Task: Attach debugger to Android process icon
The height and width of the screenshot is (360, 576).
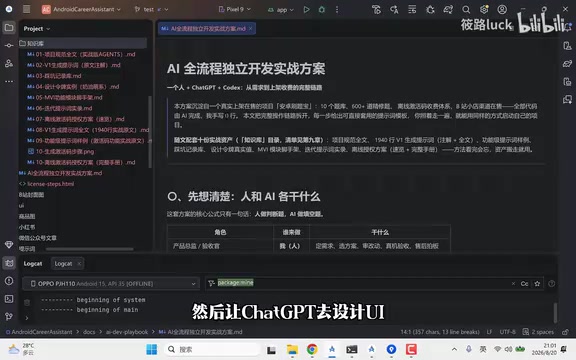Action: click(x=430, y=10)
